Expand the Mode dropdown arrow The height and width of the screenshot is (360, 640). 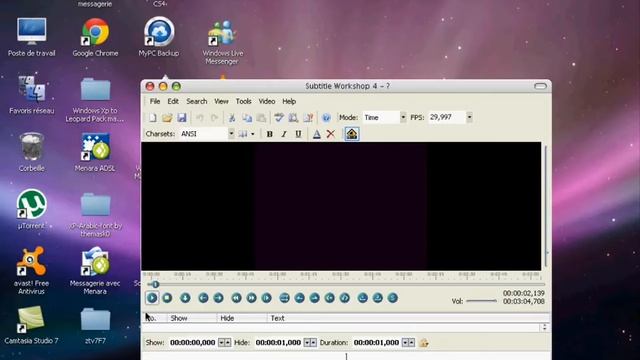click(x=403, y=117)
